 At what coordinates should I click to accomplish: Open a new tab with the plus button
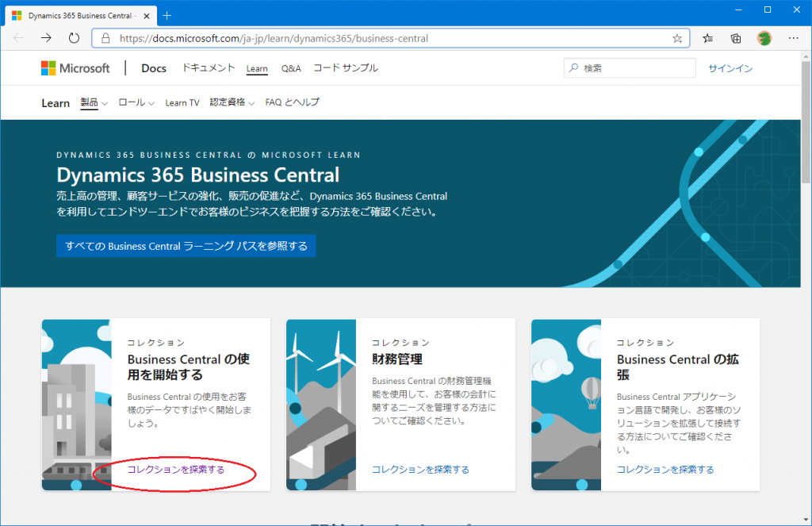point(167,16)
